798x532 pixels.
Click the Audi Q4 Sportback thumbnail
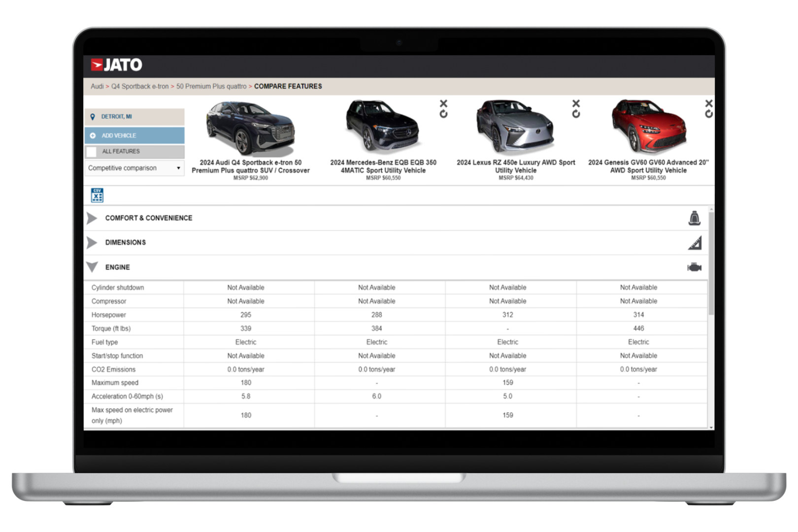click(x=250, y=128)
